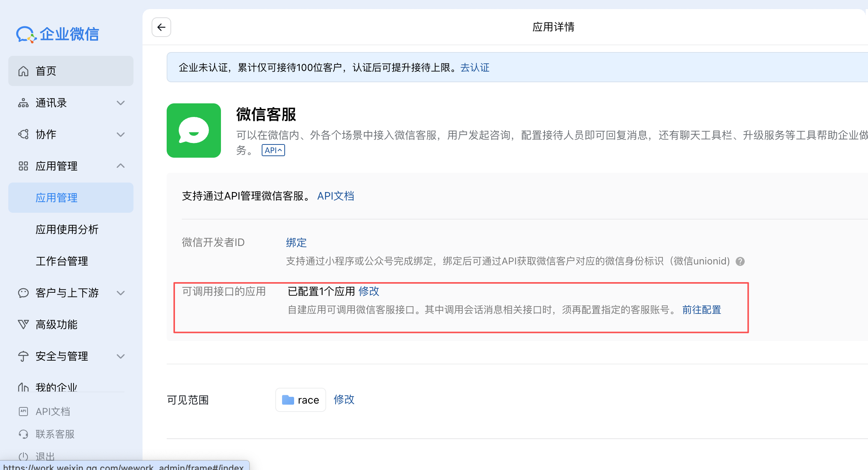The width and height of the screenshot is (868, 470).
Task: Expand the 通讯录 section
Action: 121,103
